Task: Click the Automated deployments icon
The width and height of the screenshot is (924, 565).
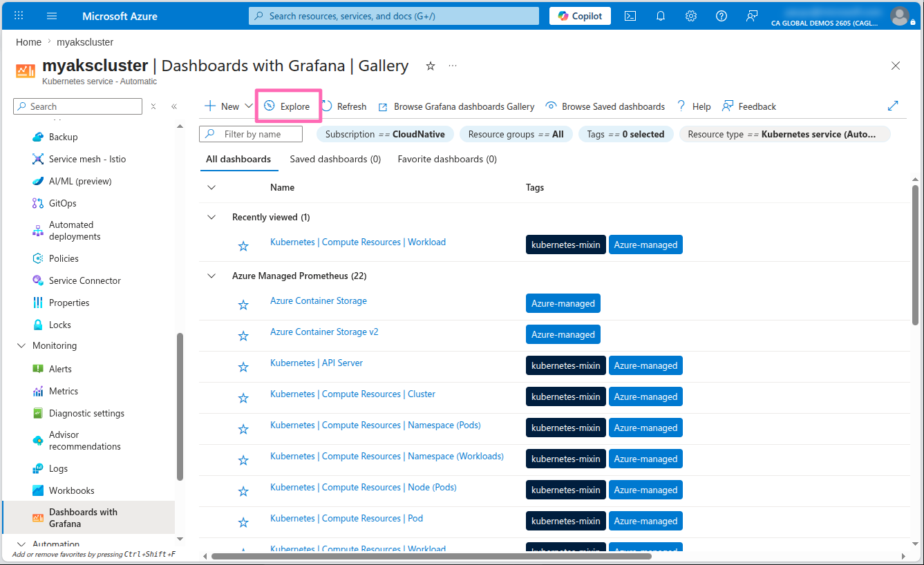Action: [x=38, y=231]
